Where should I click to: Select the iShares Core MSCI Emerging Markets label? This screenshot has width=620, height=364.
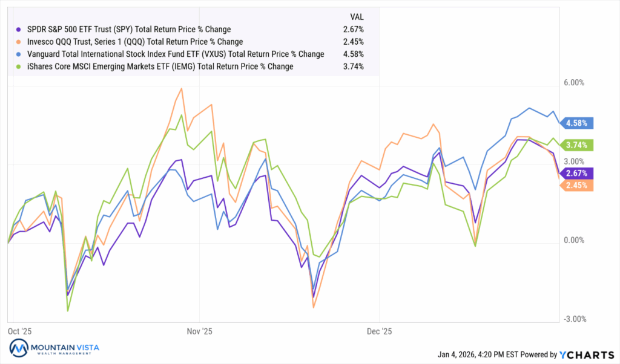158,67
